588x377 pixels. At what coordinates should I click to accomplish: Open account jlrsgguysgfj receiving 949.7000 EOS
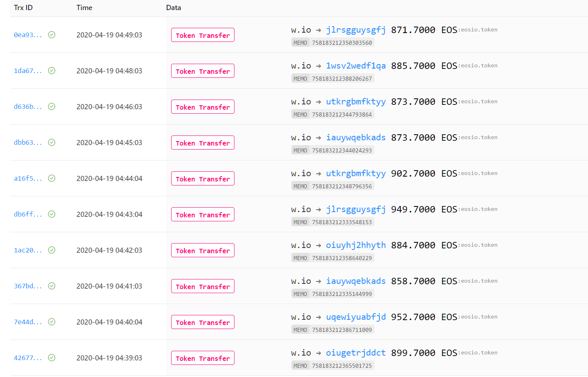(356, 210)
